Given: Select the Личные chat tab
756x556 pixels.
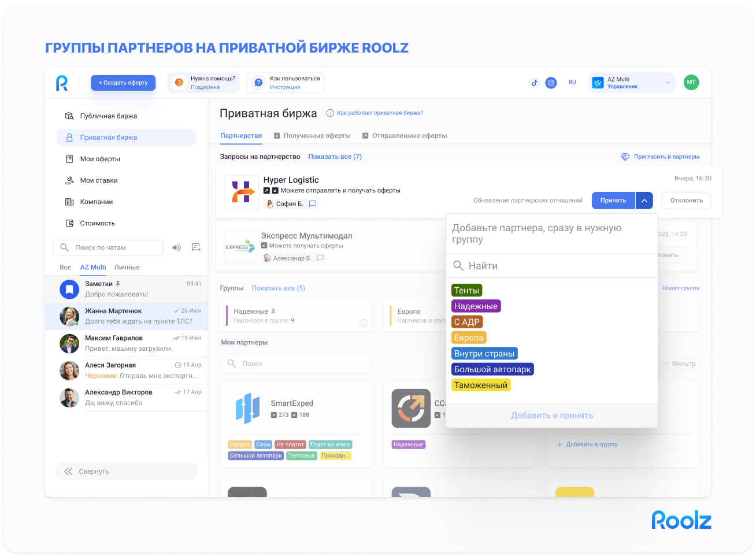Looking at the screenshot, I should [x=127, y=268].
